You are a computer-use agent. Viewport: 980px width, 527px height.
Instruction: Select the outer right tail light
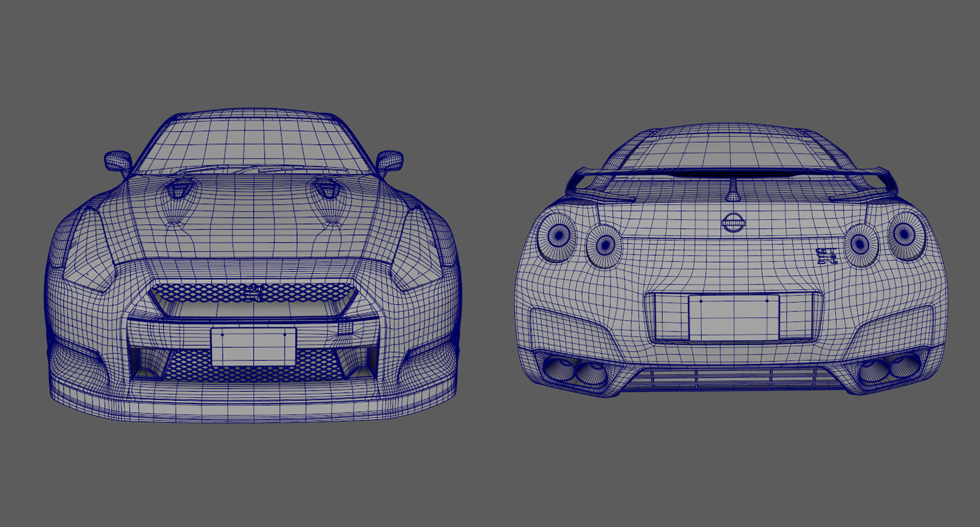907,236
